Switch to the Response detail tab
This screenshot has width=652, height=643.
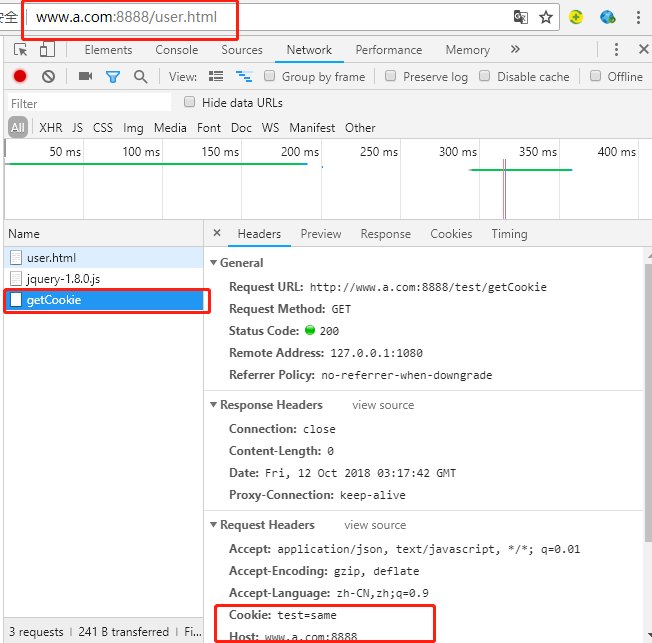(x=385, y=234)
